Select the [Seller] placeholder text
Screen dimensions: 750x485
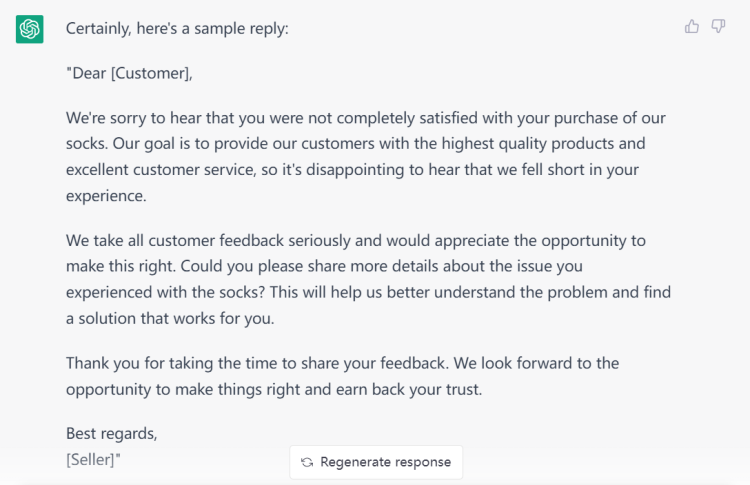tap(92, 459)
